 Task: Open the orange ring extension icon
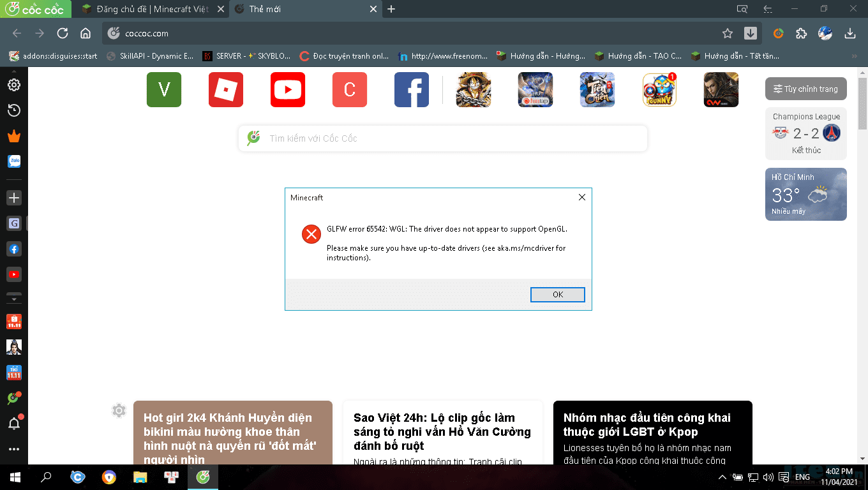(x=779, y=33)
